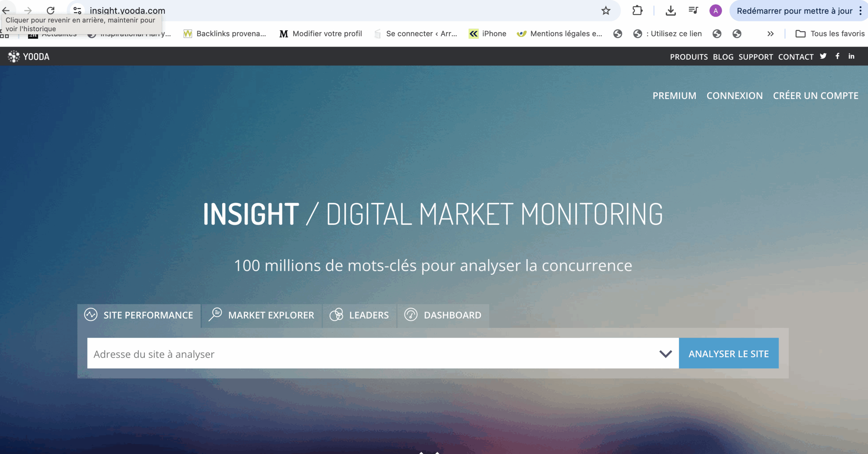Screen dimensions: 868x454
Task: Switch to the Leaders tab
Action: [359, 315]
